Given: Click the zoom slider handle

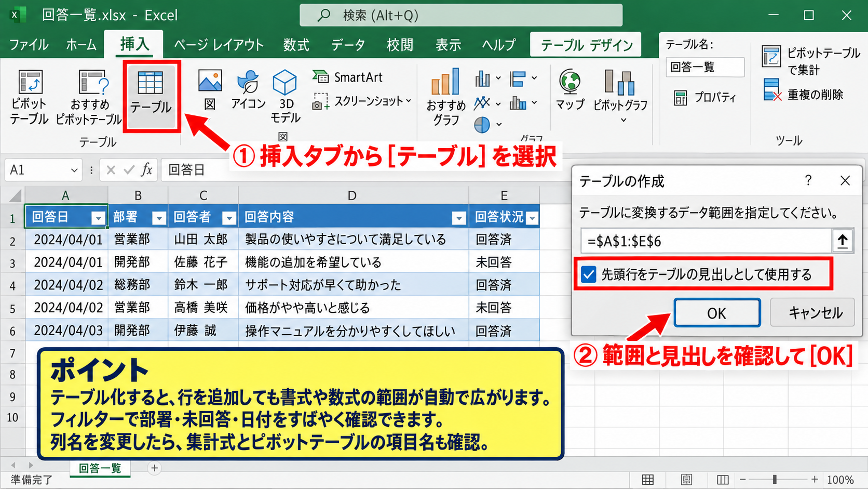Looking at the screenshot, I should click(775, 480).
